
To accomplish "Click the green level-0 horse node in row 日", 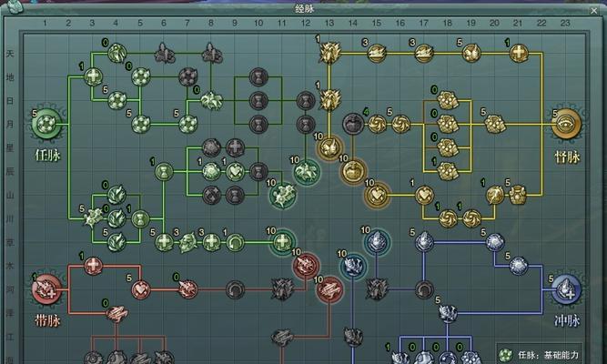I will click(211, 100).
